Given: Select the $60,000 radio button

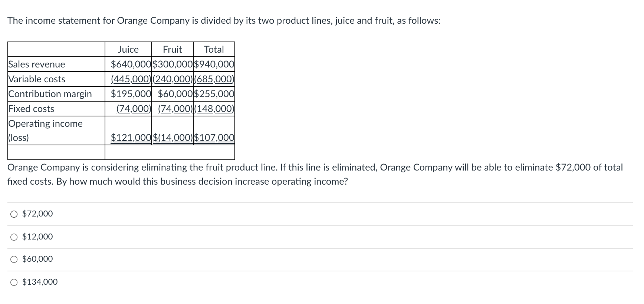Looking at the screenshot, I should point(14,259).
